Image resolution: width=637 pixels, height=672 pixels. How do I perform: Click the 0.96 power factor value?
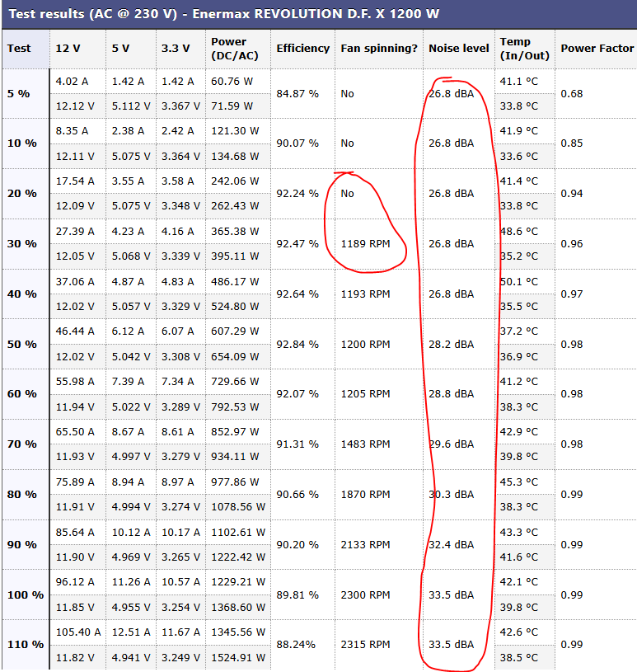(x=572, y=243)
